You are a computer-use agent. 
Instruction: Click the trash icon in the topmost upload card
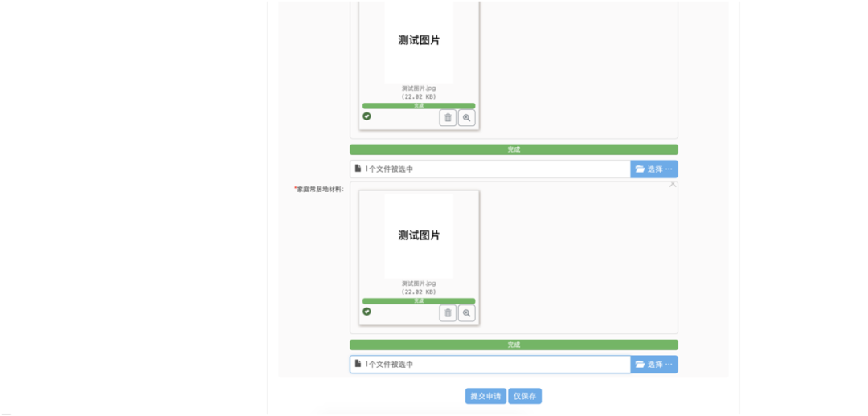click(x=448, y=118)
